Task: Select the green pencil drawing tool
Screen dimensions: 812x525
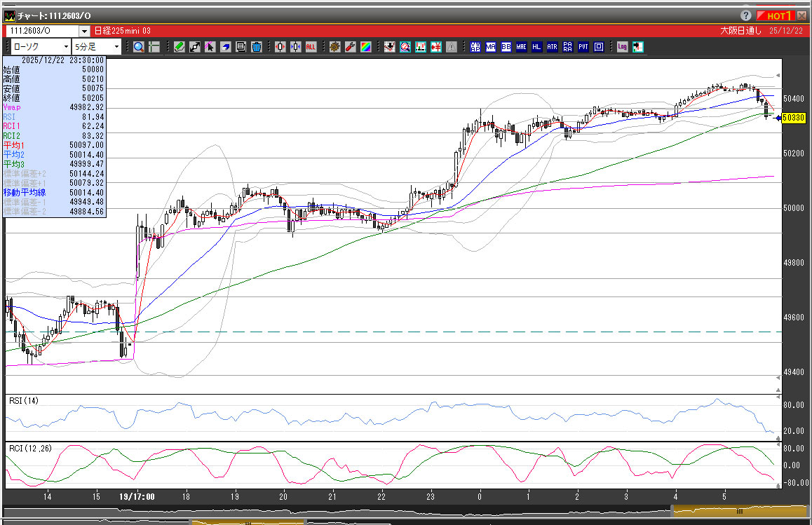Action: click(x=180, y=47)
